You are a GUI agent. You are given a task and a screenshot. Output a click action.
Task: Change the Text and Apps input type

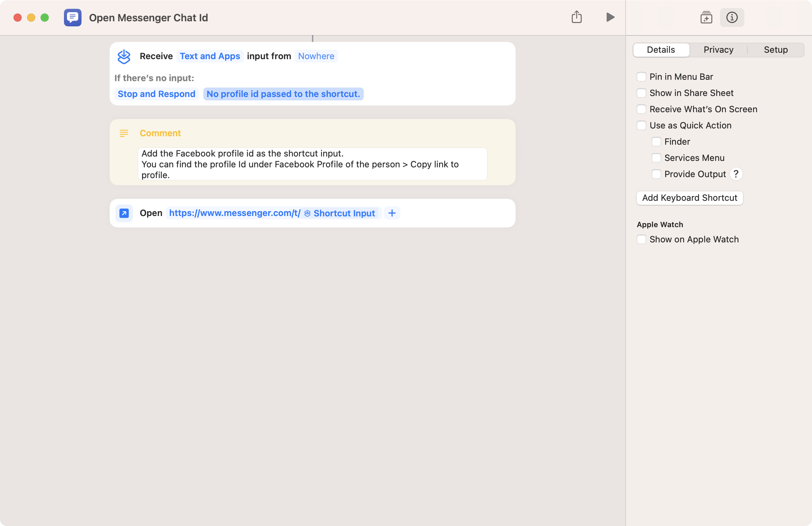coord(210,56)
